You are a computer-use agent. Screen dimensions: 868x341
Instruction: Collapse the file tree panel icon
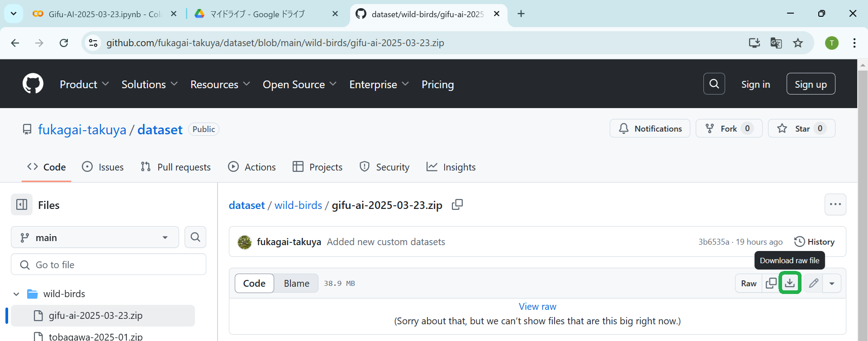coord(22,205)
